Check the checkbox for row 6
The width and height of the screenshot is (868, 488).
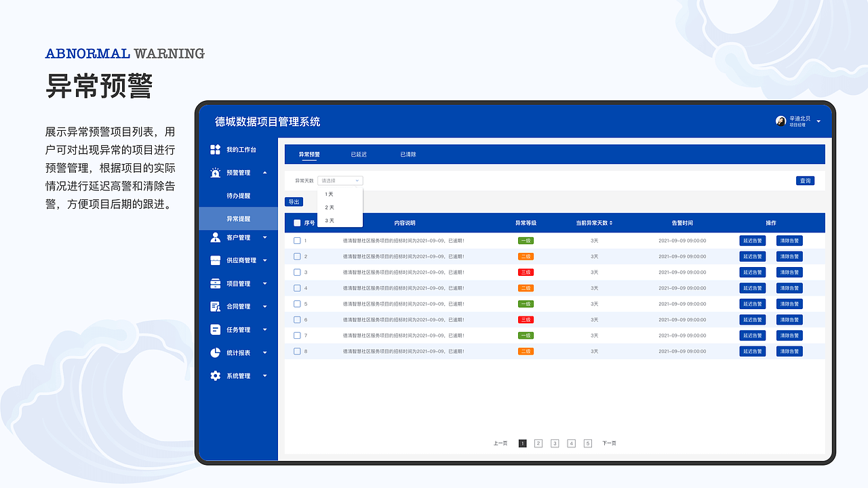click(x=297, y=319)
